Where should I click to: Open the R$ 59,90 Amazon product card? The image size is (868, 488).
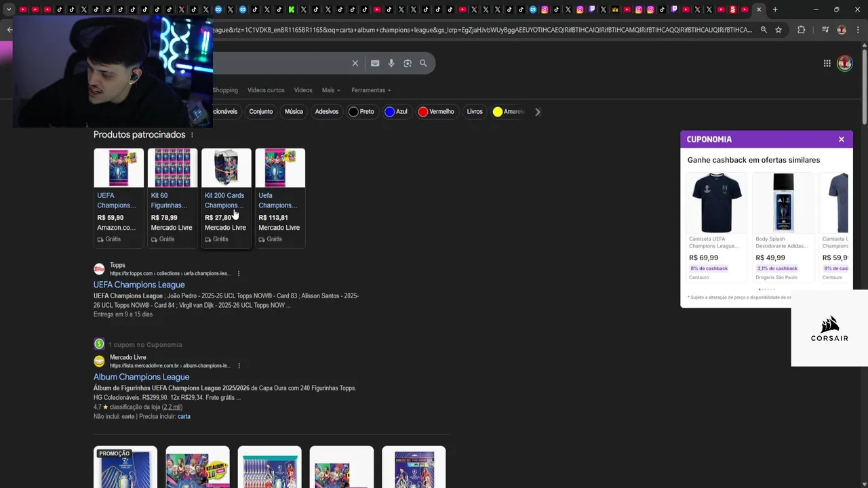119,197
